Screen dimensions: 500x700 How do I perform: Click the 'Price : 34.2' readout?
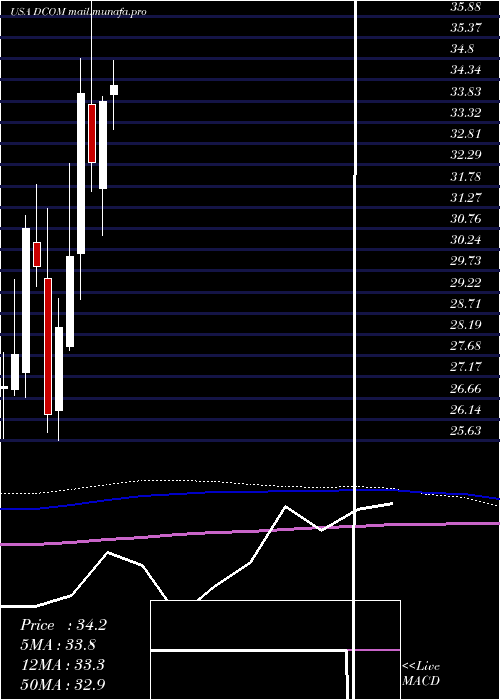(63, 625)
